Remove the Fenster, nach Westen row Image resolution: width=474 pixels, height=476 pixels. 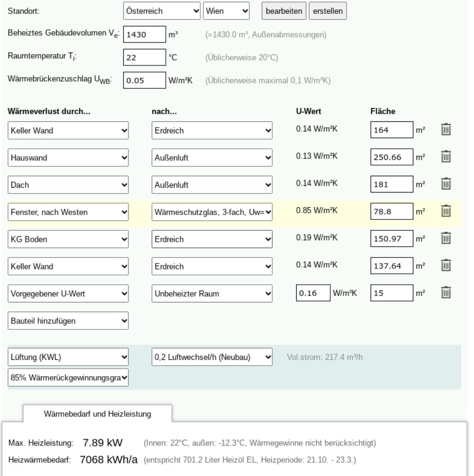click(x=446, y=211)
